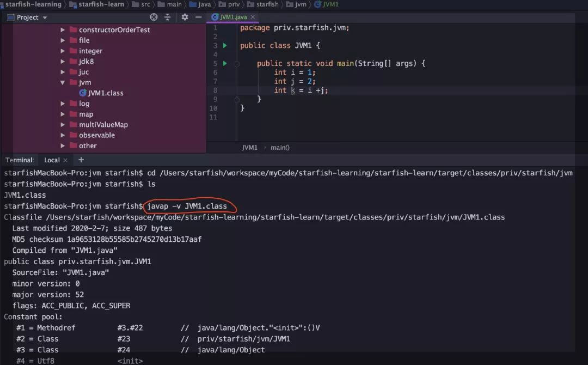This screenshot has width=588, height=365.
Task: Run class JVM1 from gutter arrow
Action: [225, 45]
